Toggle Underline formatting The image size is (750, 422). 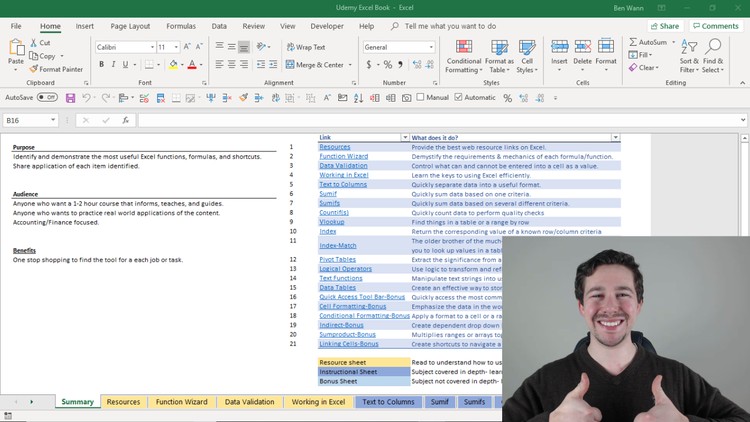coord(125,64)
